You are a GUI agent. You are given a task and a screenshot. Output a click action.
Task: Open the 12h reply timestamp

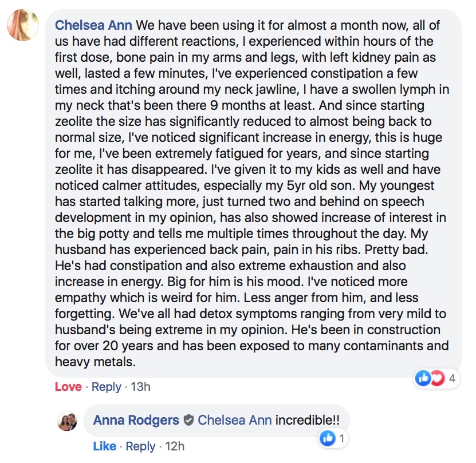[175, 446]
